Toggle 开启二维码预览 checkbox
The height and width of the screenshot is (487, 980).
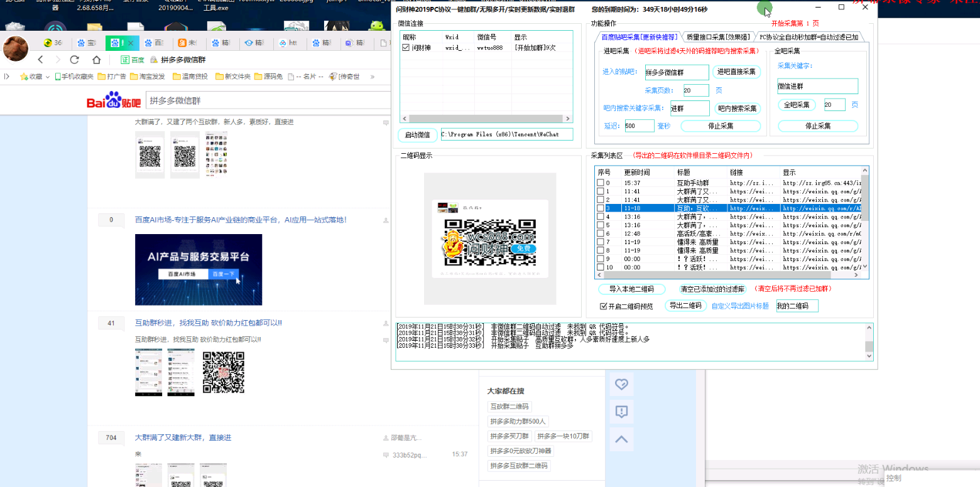point(603,306)
